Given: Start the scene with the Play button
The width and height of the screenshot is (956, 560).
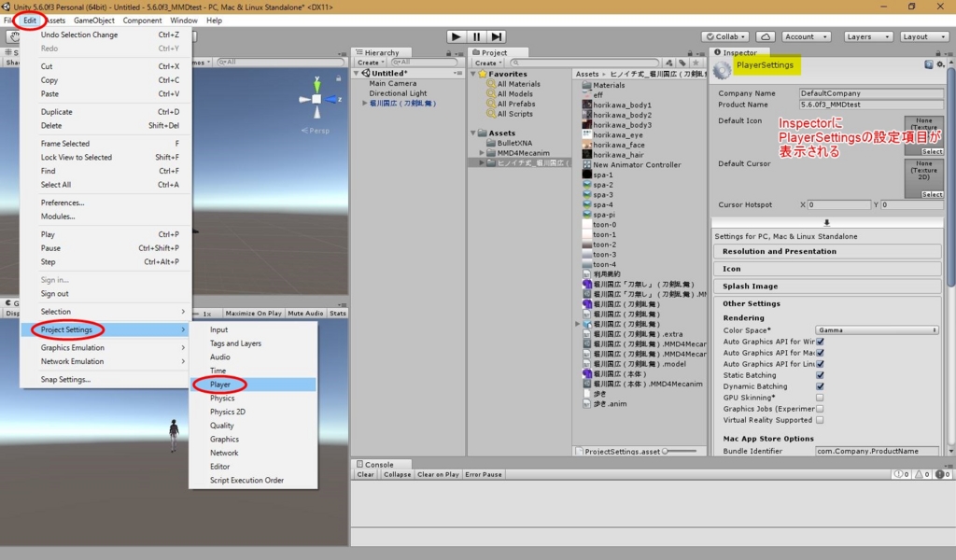Looking at the screenshot, I should pyautogui.click(x=456, y=36).
